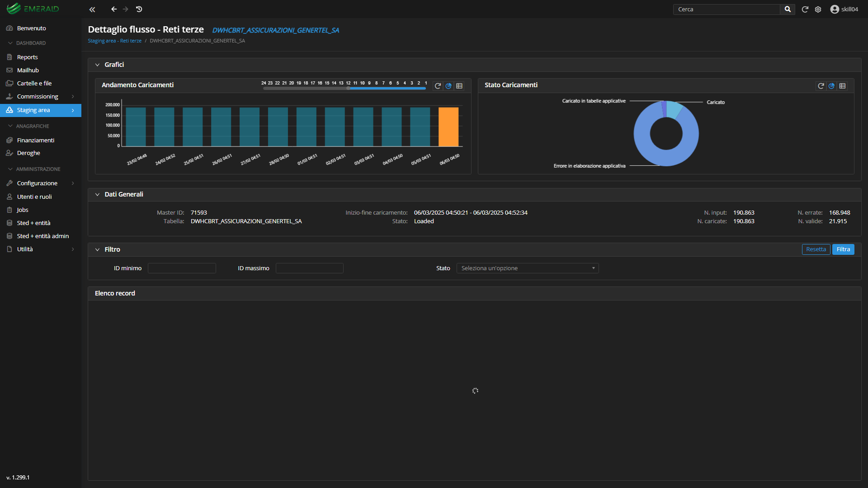Focus the ID minimo field

point(182,268)
